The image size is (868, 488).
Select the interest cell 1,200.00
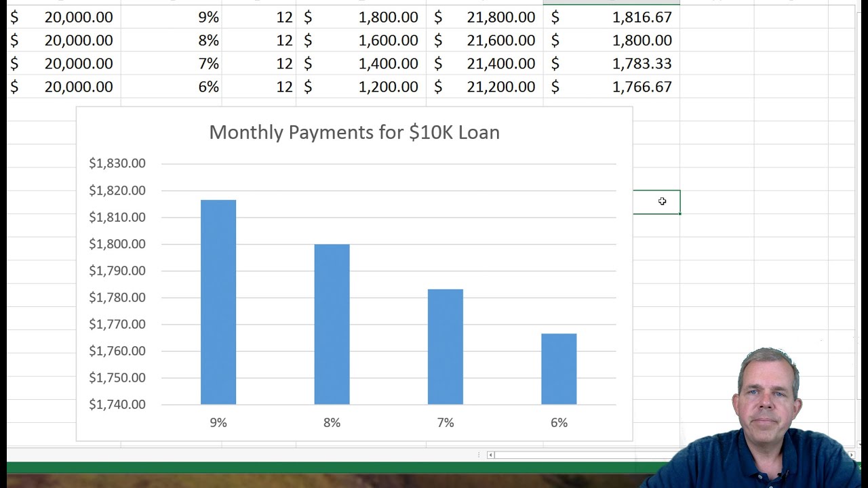tap(361, 86)
